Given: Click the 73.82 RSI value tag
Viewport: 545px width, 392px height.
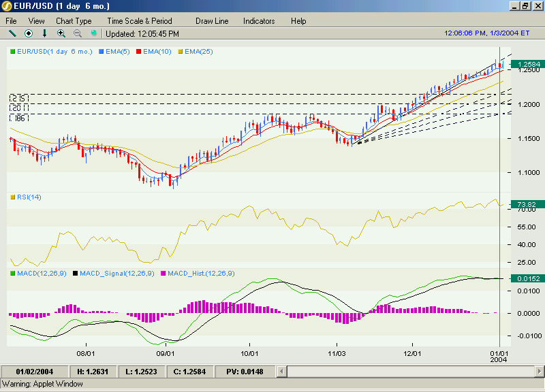Looking at the screenshot, I should tap(527, 204).
